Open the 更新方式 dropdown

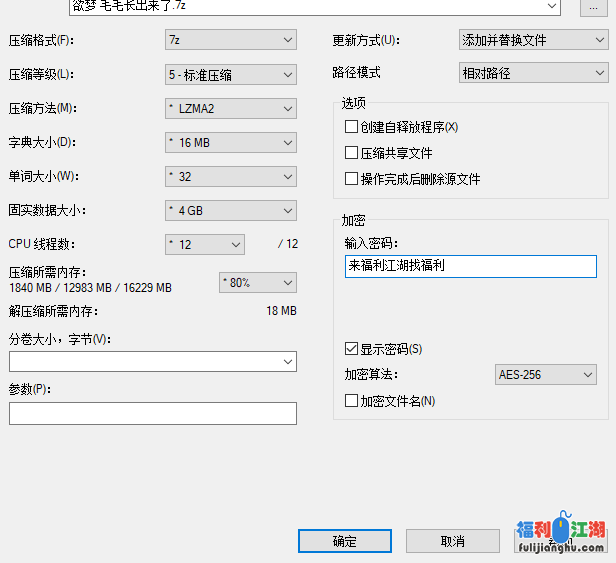click(532, 40)
